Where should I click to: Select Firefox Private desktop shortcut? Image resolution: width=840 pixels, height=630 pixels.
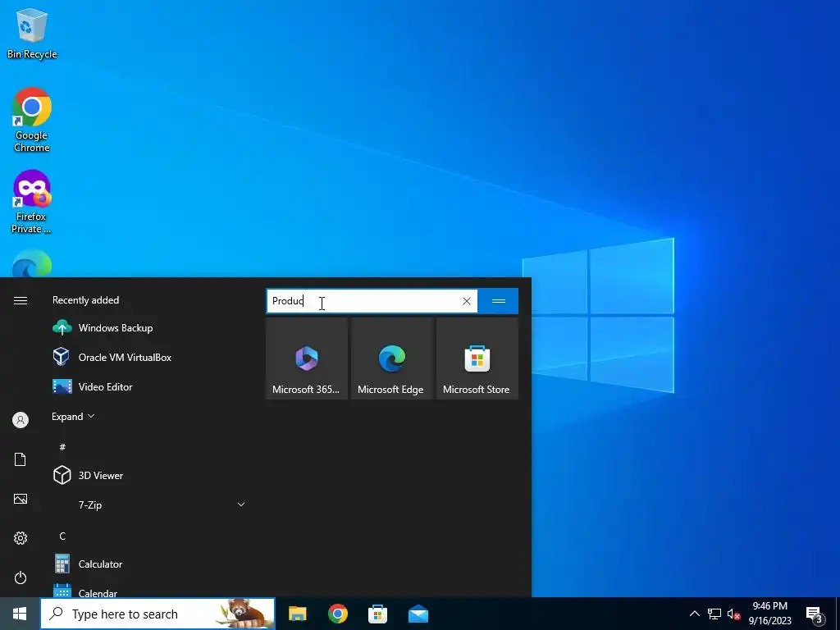[32, 202]
